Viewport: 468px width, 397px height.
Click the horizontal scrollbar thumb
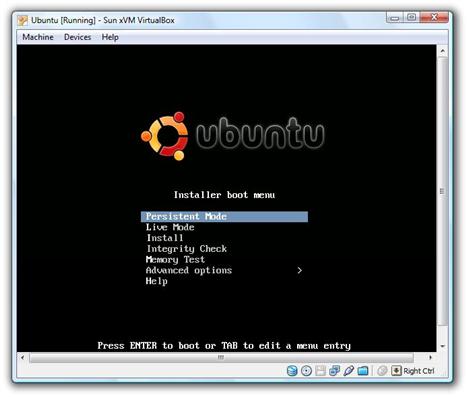(221, 357)
